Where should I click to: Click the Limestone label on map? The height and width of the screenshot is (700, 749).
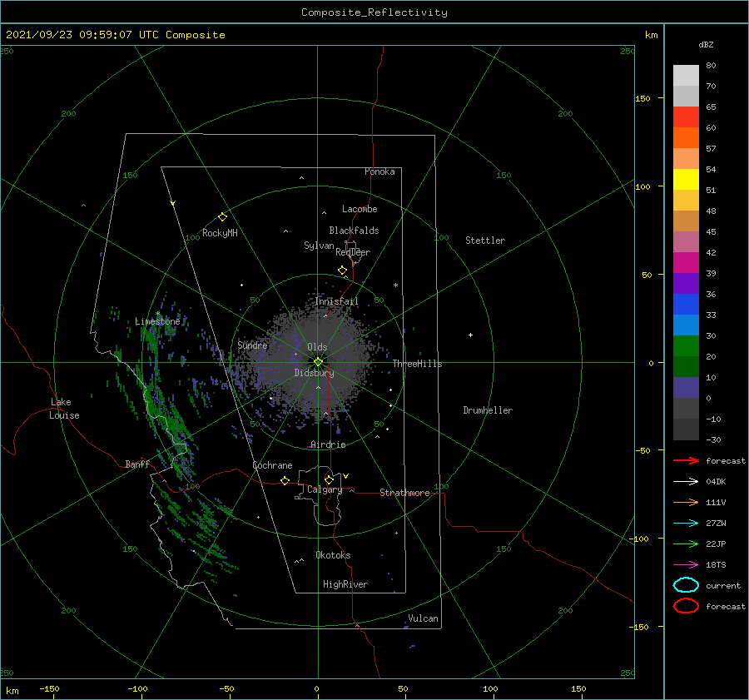pos(157,321)
